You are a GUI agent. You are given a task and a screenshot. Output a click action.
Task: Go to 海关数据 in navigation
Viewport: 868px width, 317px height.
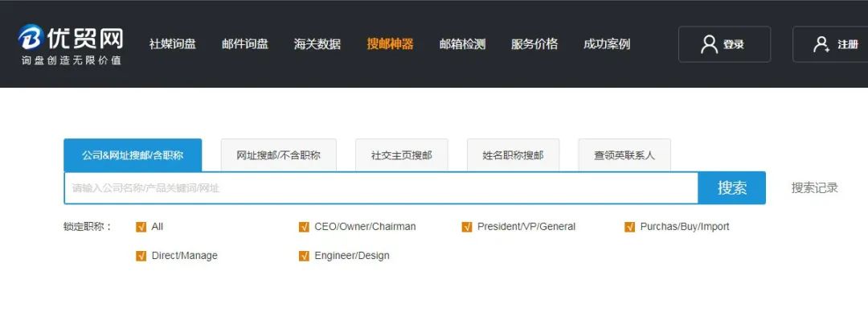(x=317, y=43)
